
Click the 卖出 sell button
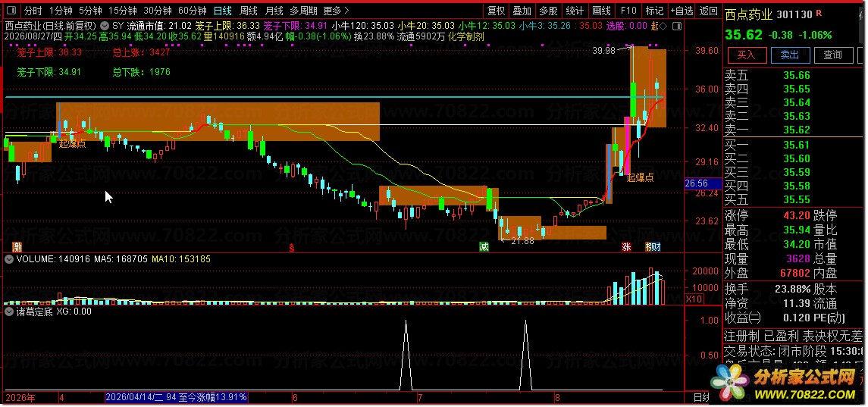(790, 55)
